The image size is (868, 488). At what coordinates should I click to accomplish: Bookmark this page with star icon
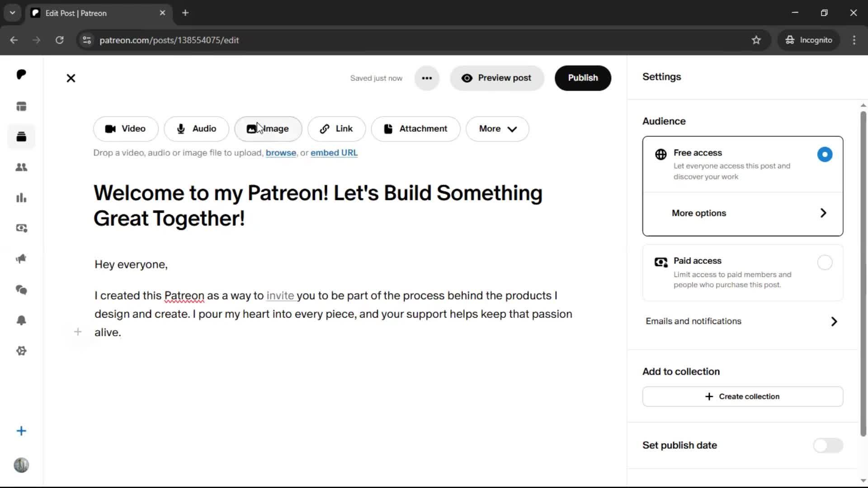pos(756,40)
